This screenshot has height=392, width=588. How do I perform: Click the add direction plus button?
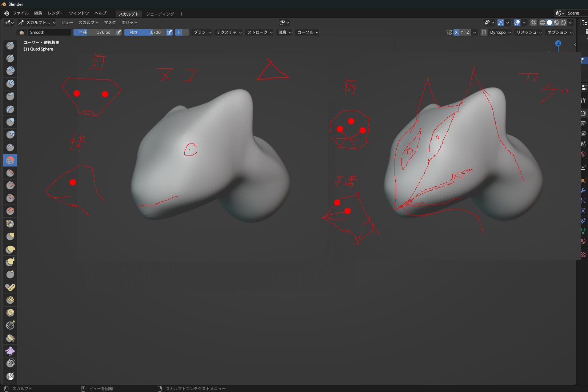click(x=179, y=32)
